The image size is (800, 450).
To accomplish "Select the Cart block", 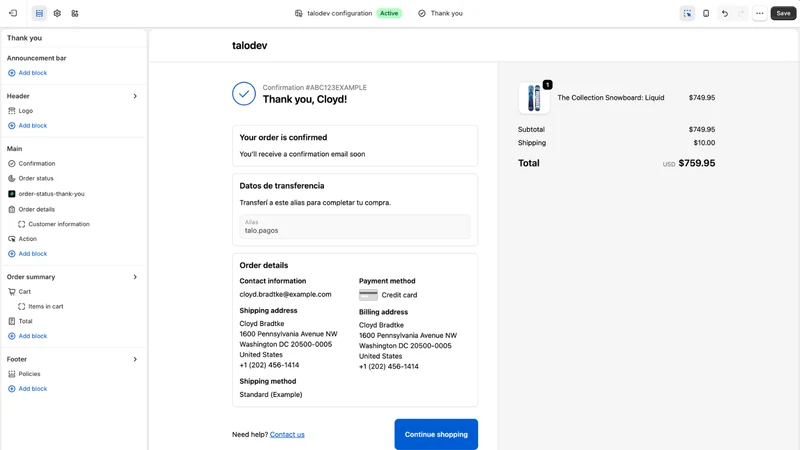I will click(x=24, y=292).
